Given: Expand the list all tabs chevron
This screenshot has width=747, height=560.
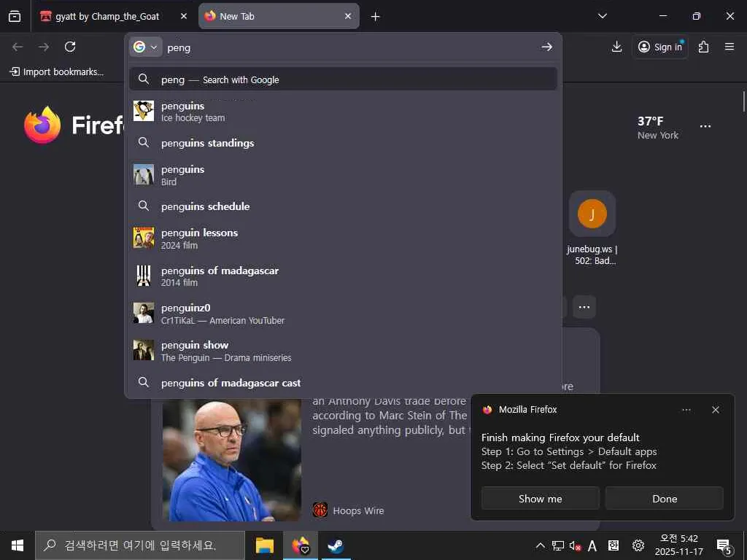Looking at the screenshot, I should tap(602, 16).
